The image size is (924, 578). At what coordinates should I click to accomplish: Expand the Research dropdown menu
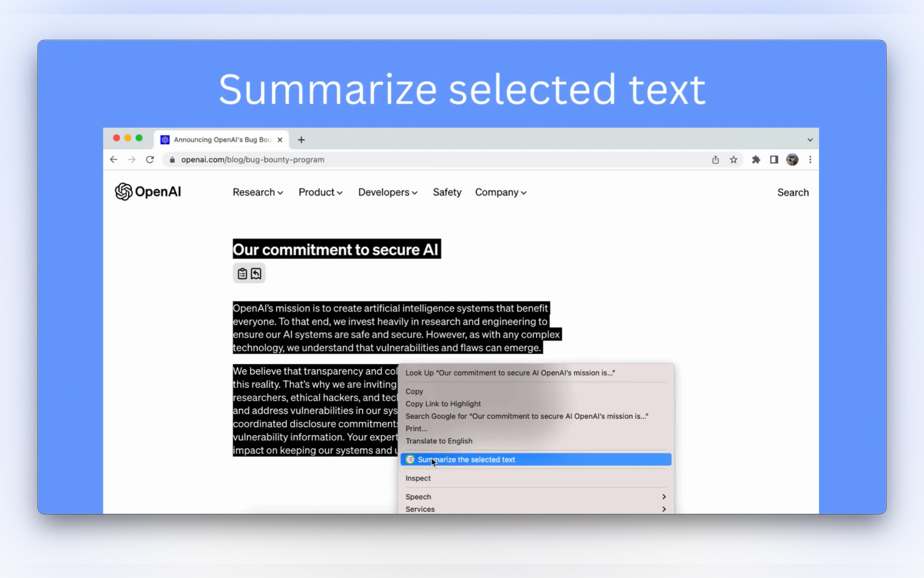(x=258, y=192)
